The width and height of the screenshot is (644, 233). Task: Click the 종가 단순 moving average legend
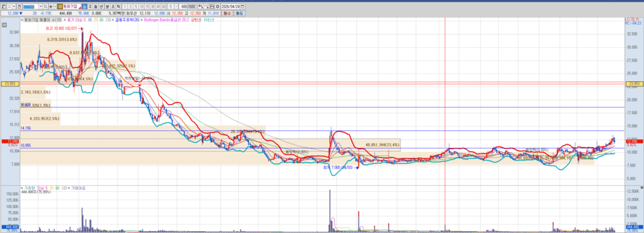pos(77,20)
